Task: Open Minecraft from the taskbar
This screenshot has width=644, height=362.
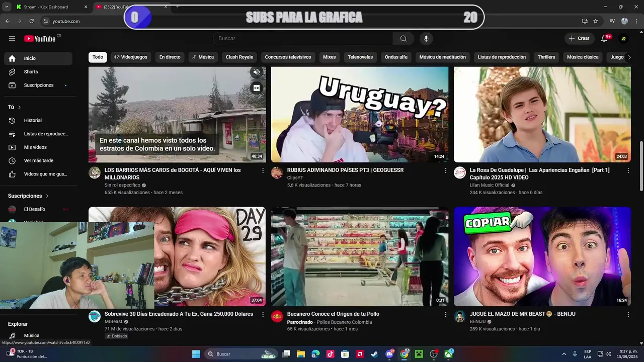Action: click(x=419, y=354)
